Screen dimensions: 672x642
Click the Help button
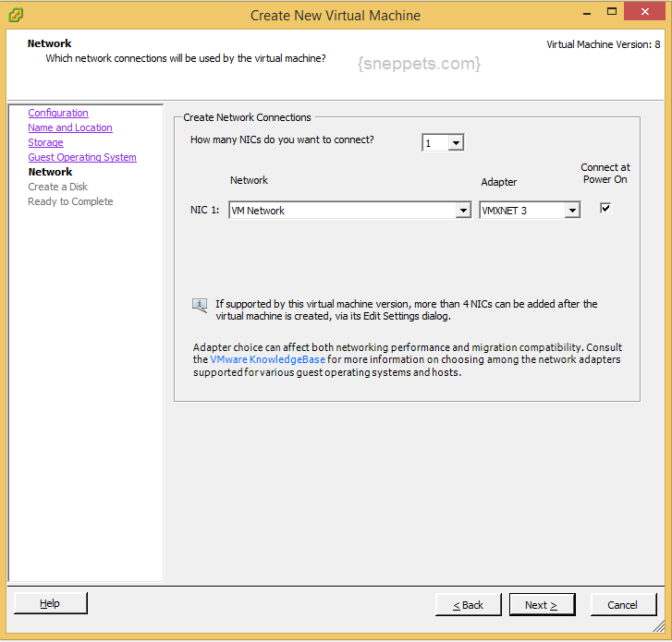[x=51, y=603]
